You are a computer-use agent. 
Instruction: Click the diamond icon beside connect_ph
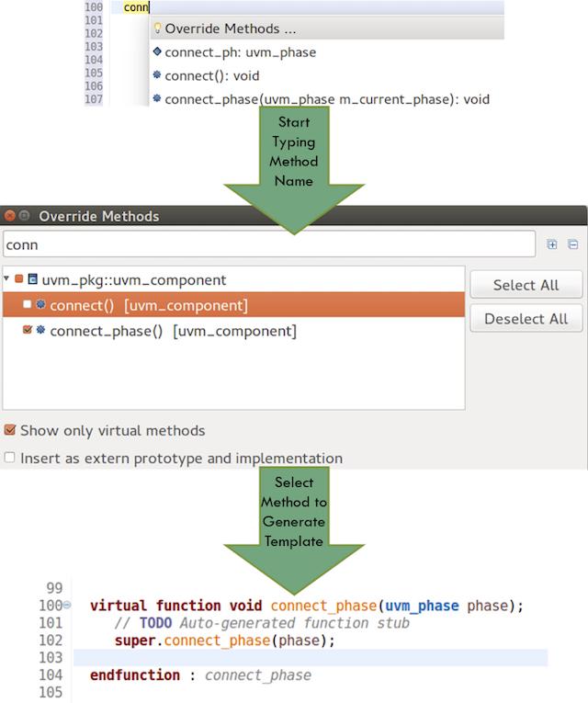[x=157, y=51]
